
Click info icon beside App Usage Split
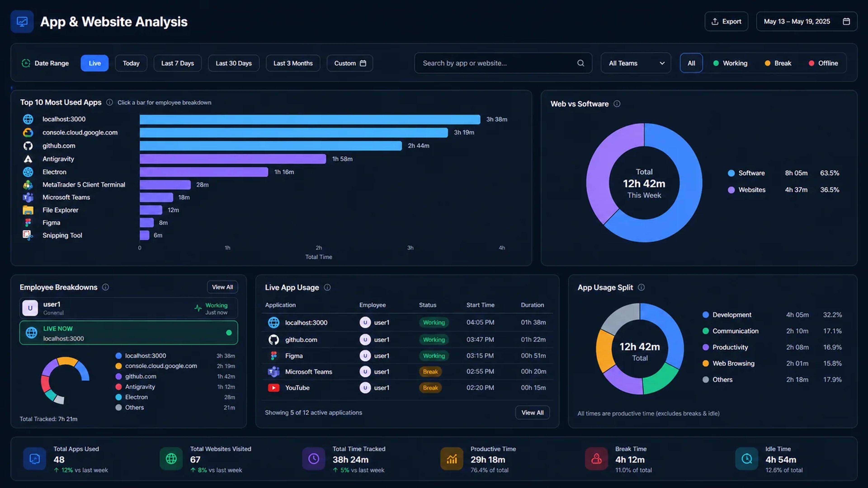pos(641,287)
